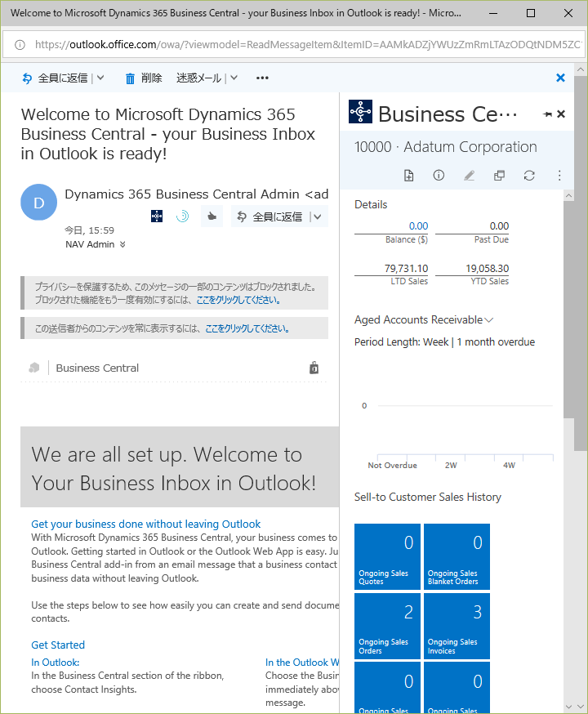Pin the Business Central add-in pane
This screenshot has height=714, width=588.
click(x=547, y=114)
